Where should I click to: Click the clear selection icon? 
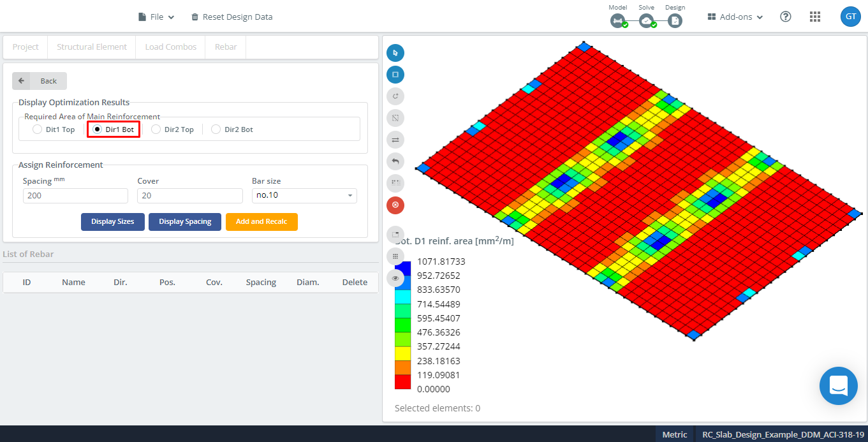pyautogui.click(x=395, y=118)
